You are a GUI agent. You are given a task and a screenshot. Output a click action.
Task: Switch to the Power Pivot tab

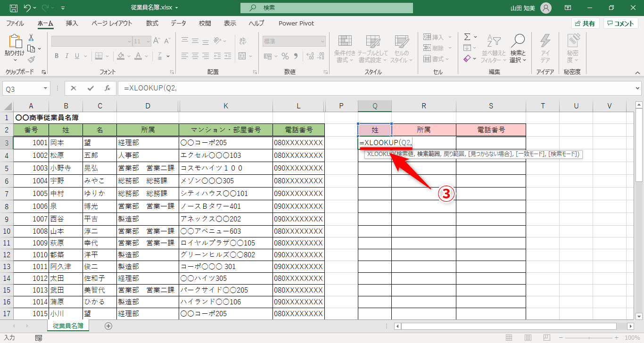click(x=296, y=24)
